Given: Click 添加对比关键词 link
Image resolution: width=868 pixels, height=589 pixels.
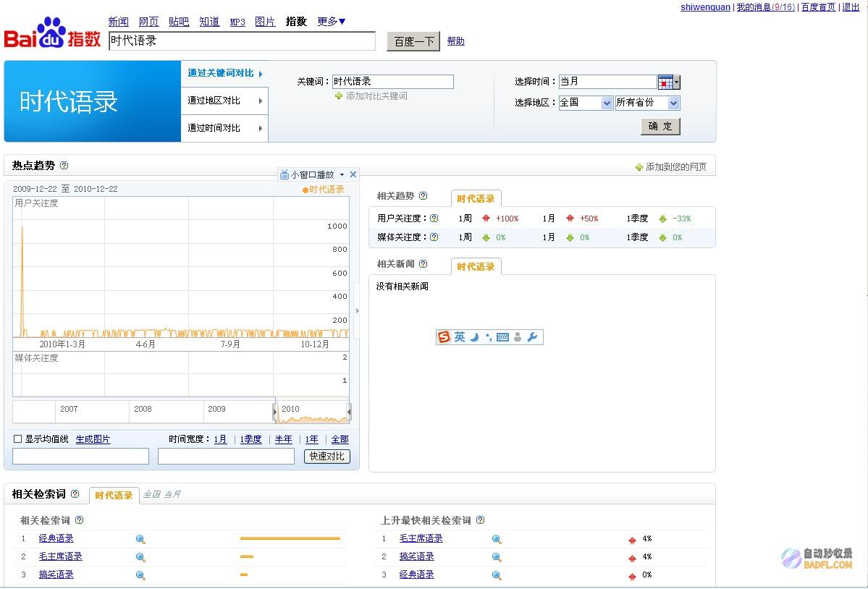Looking at the screenshot, I should point(371,96).
